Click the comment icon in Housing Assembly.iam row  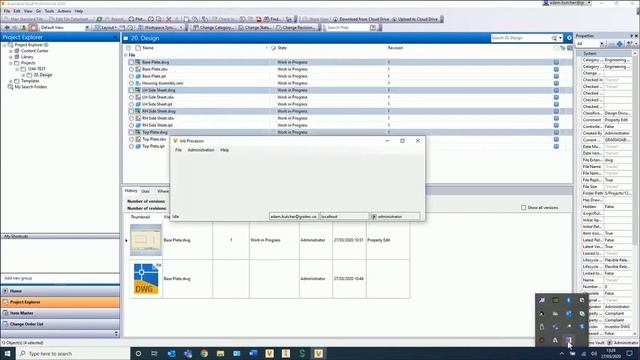point(556,83)
